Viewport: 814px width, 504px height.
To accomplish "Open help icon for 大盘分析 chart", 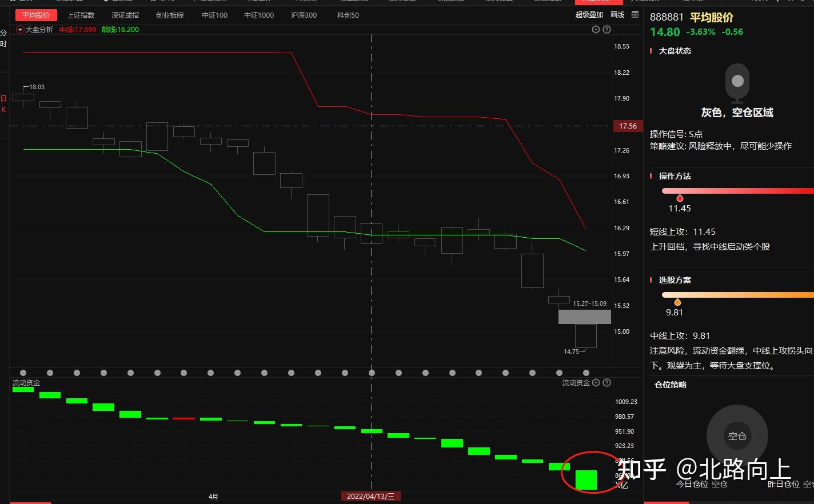I will tap(607, 29).
